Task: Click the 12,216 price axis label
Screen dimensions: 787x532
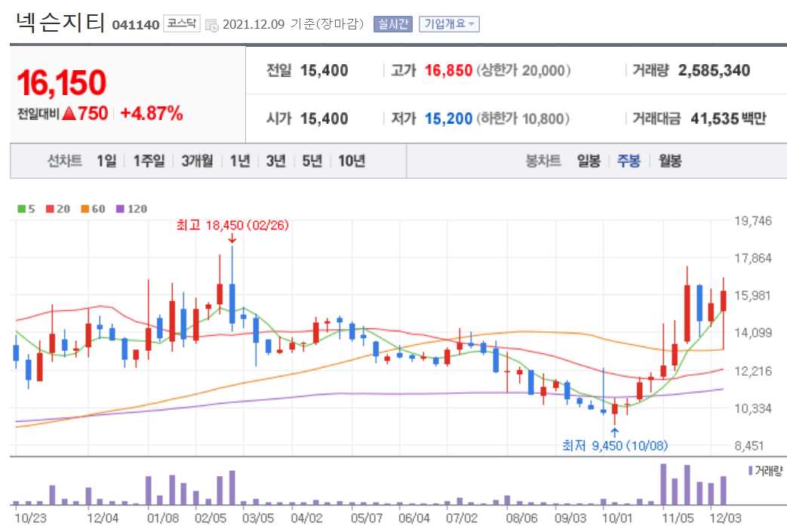Action: tap(753, 371)
